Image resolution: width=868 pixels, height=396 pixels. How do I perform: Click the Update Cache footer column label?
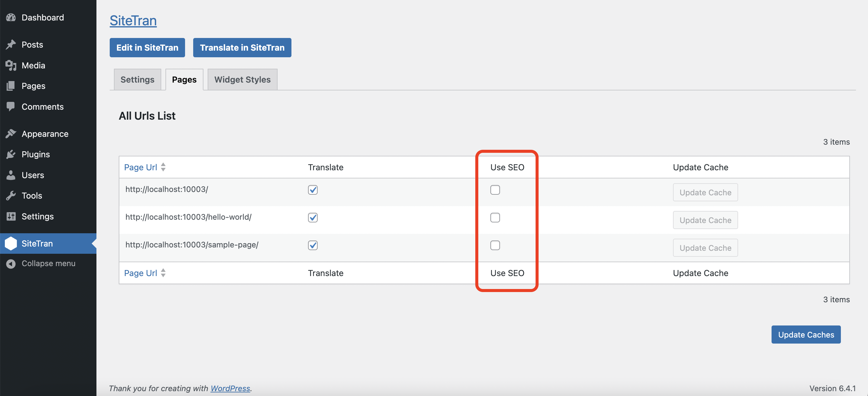(x=700, y=273)
